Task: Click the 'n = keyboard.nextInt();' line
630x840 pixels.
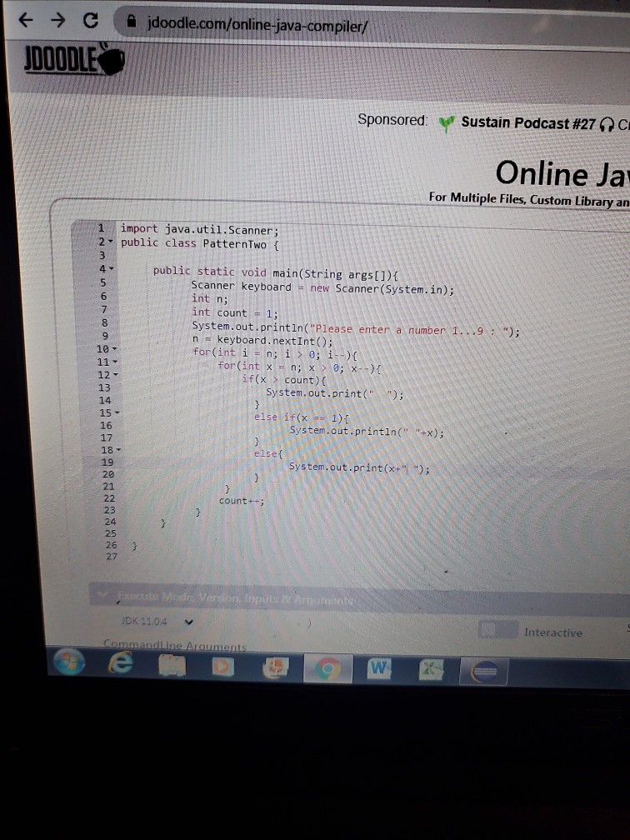Action: pyautogui.click(x=262, y=340)
